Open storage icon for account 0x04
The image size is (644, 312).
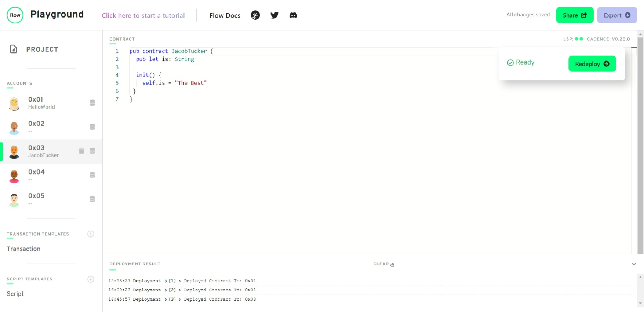coord(92,175)
